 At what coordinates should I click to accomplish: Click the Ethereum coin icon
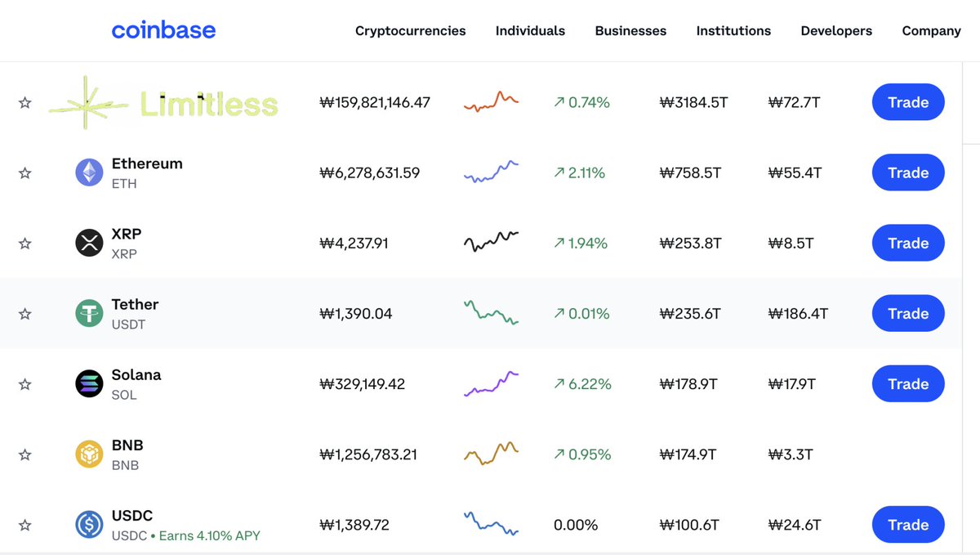pos(89,172)
